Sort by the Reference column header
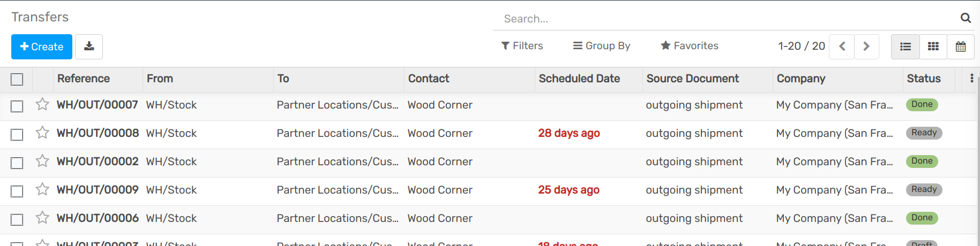The image size is (980, 246). pos(84,79)
